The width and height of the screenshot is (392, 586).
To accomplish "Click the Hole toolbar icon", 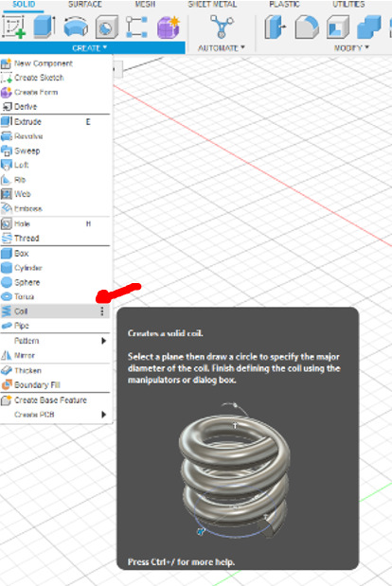I will click(x=107, y=27).
